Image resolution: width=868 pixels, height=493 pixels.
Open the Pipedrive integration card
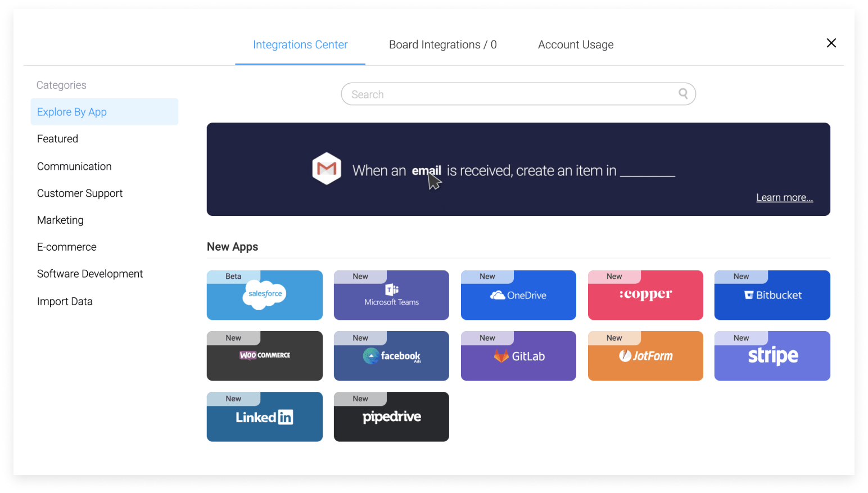click(x=391, y=417)
